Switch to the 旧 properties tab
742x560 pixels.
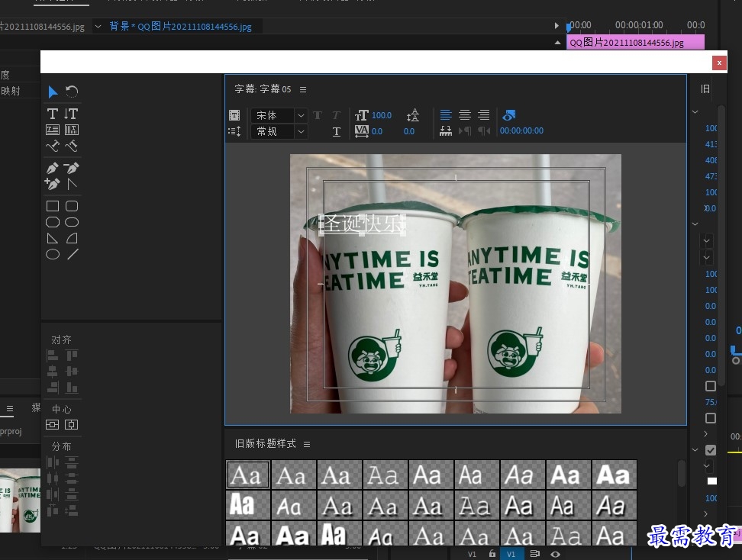coord(705,89)
